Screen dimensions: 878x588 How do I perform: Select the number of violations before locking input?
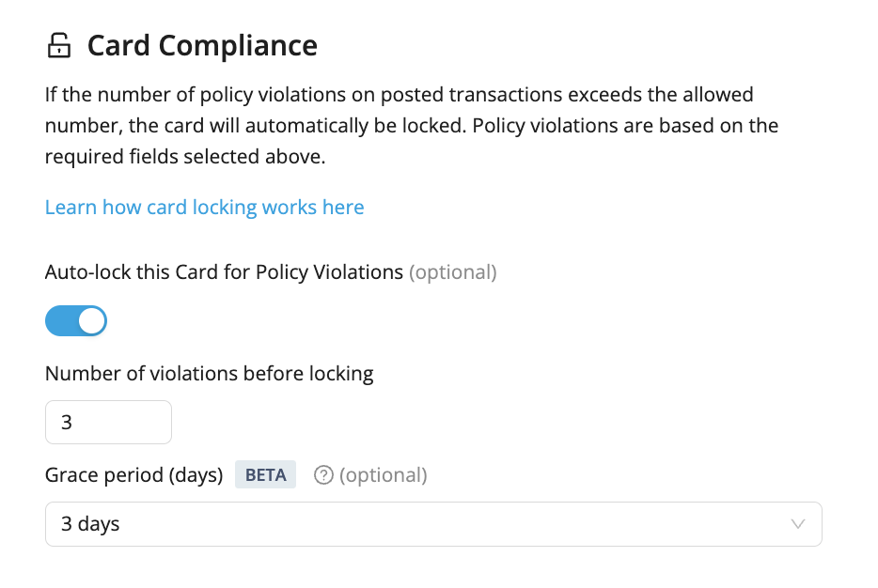tap(108, 422)
